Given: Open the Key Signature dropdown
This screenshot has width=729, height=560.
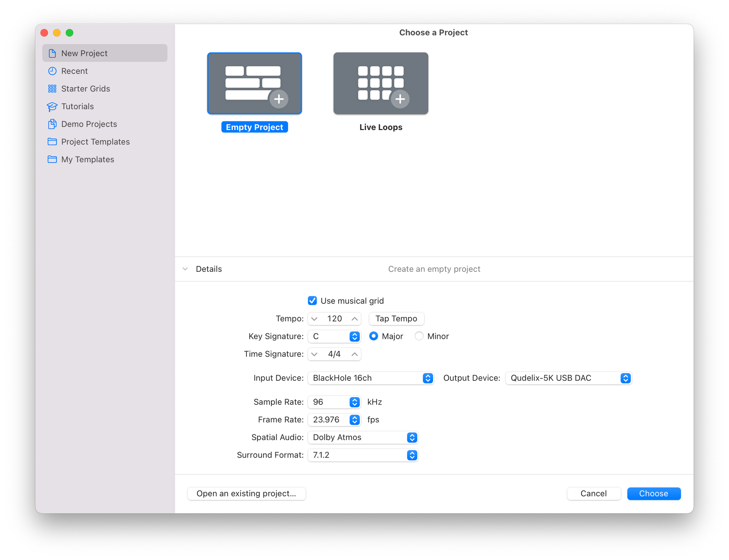Looking at the screenshot, I should point(334,336).
